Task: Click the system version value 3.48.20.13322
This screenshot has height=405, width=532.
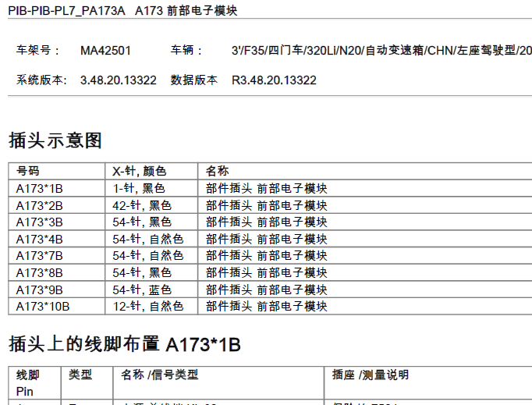Action: pyautogui.click(x=119, y=80)
